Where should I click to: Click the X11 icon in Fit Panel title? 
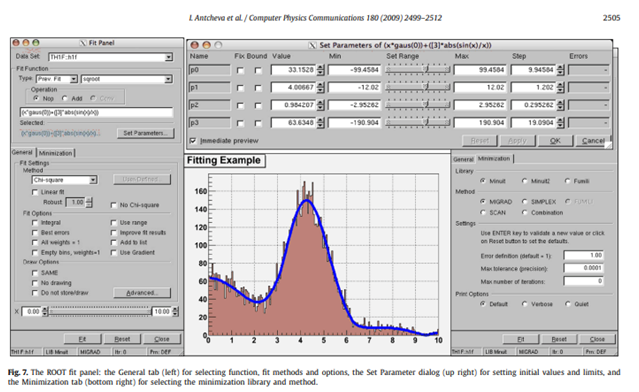coord(83,43)
